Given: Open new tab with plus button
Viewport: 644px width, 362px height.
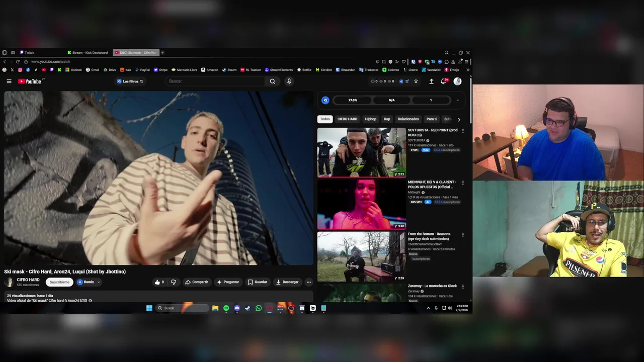Looking at the screenshot, I should (163, 52).
